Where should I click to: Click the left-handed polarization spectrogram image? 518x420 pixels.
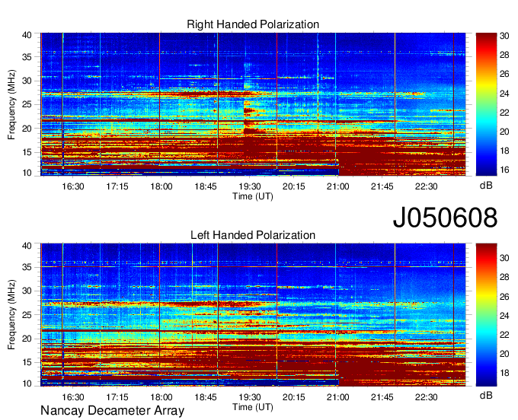[x=253, y=315]
